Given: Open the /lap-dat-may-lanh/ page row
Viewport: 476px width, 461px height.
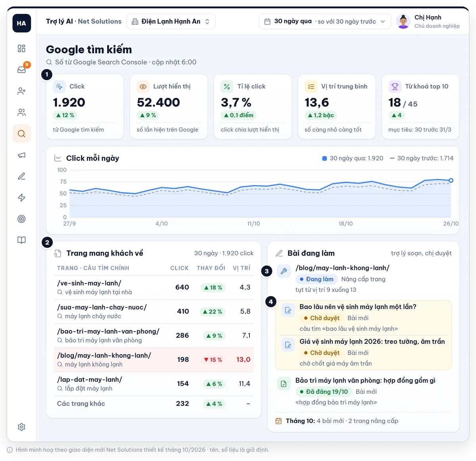Looking at the screenshot, I should point(154,384).
